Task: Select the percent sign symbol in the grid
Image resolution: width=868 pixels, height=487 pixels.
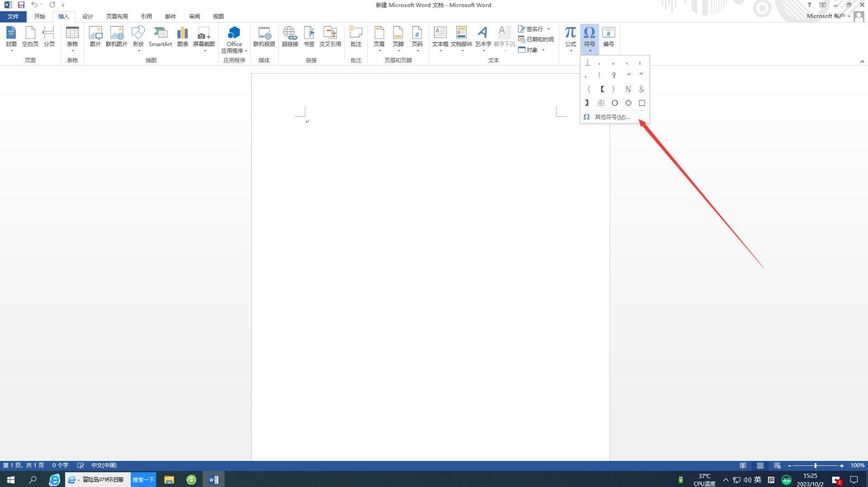Action: (x=628, y=89)
